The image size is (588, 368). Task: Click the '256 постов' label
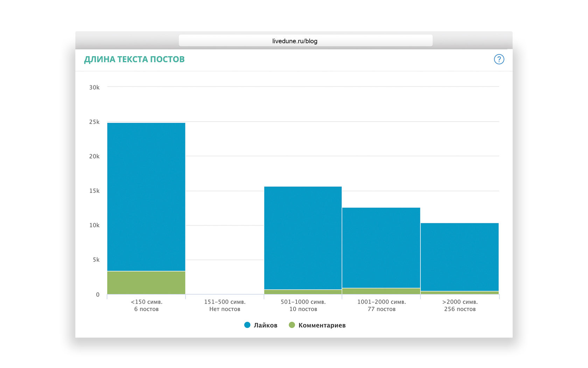click(460, 309)
